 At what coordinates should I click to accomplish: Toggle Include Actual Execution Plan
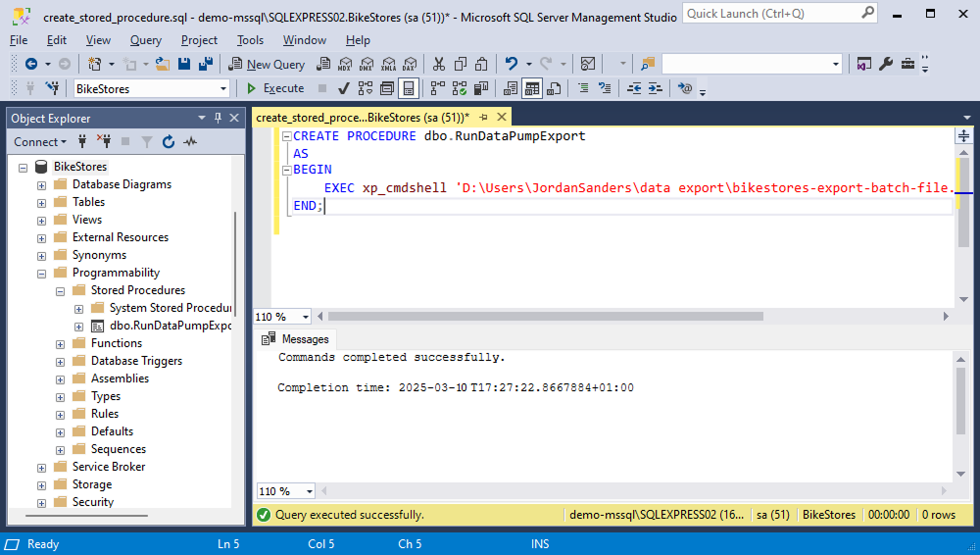point(438,89)
